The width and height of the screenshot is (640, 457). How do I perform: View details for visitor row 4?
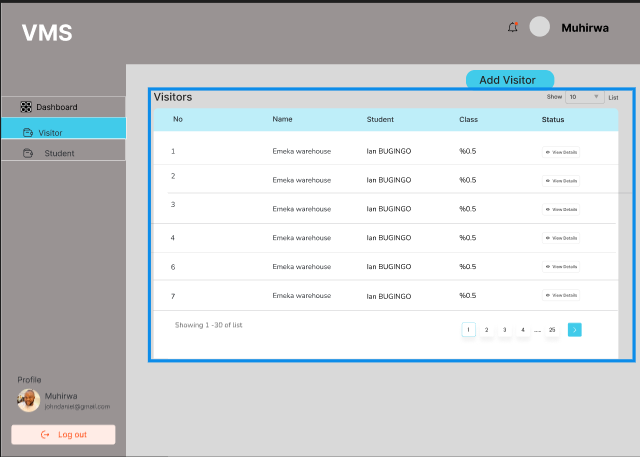point(561,238)
